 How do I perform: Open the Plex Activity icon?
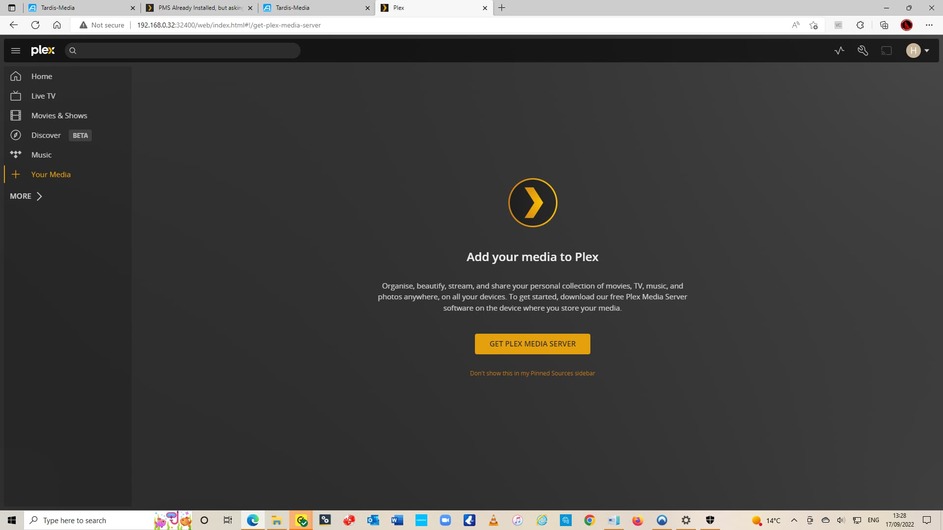tap(839, 51)
